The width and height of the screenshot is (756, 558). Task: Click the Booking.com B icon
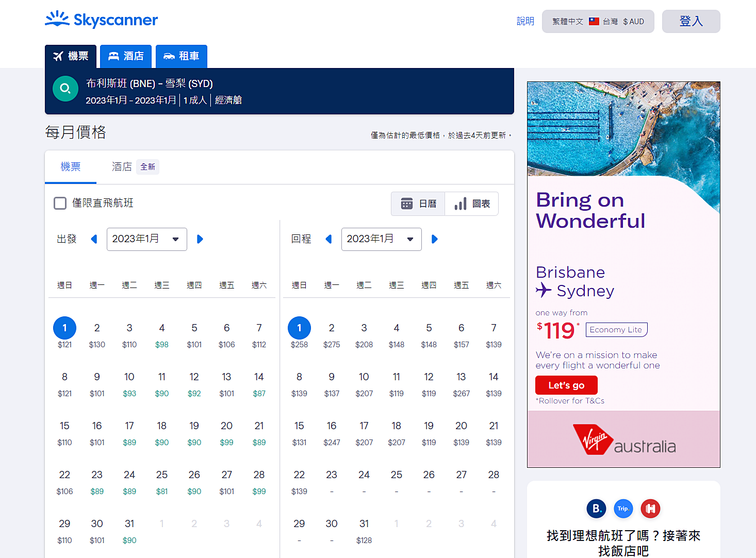point(596,509)
